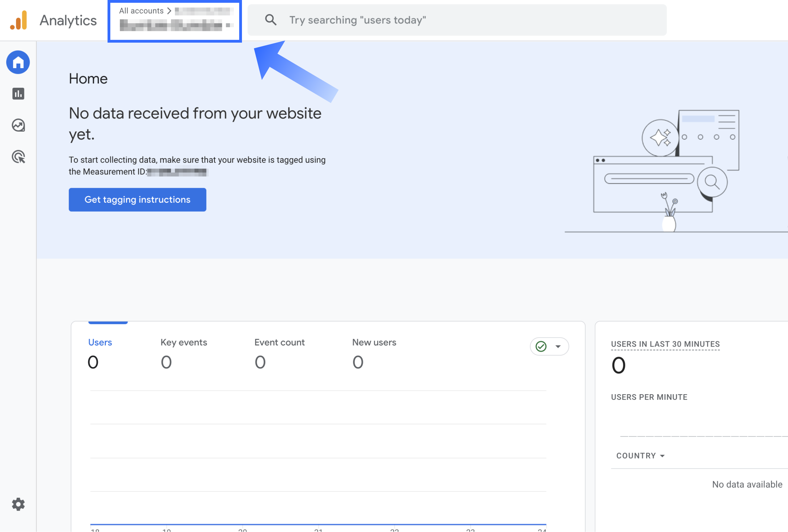788x532 pixels.
Task: Expand the COUNTRY dimension dropdown
Action: tap(640, 456)
